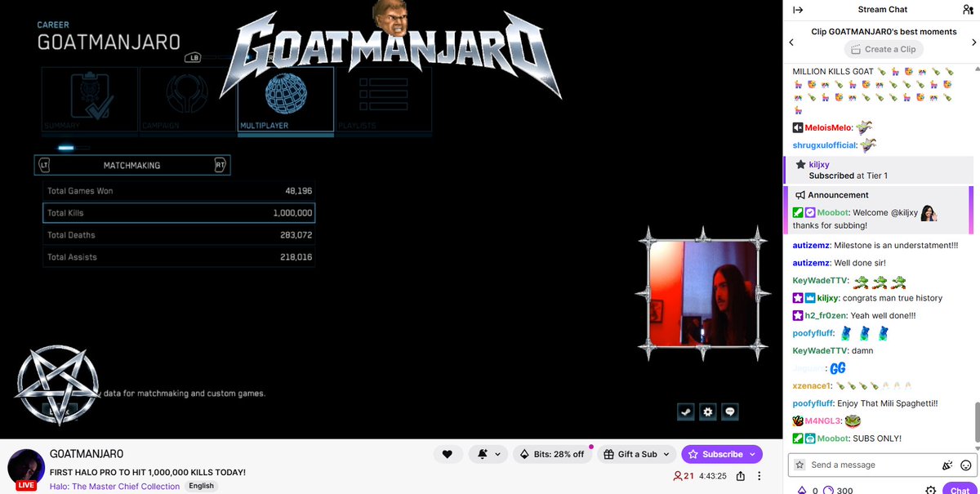Select the Summary career tab
This screenshot has height=494, width=980.
(x=90, y=100)
